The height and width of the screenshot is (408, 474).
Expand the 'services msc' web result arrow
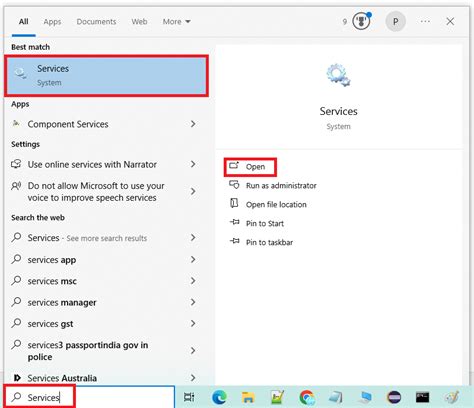193,281
